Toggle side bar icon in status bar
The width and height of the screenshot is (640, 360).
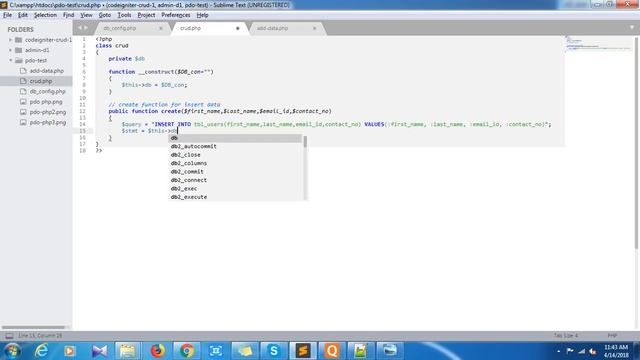[9, 336]
